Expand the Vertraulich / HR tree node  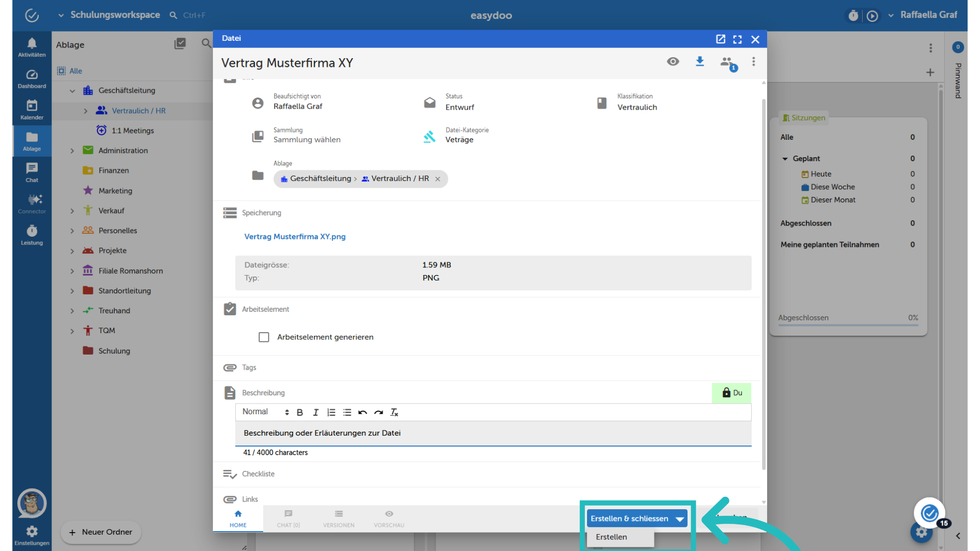pyautogui.click(x=85, y=111)
